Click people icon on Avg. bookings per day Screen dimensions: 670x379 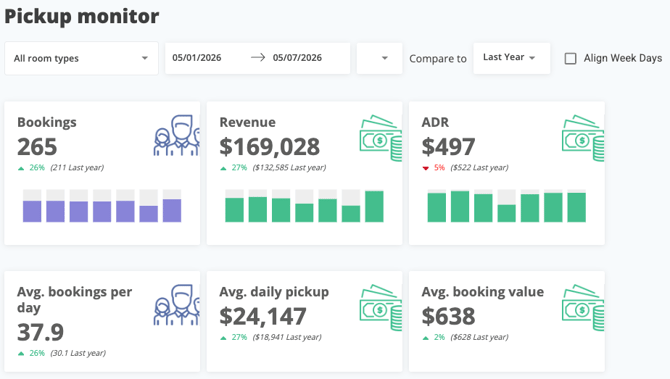click(x=176, y=305)
